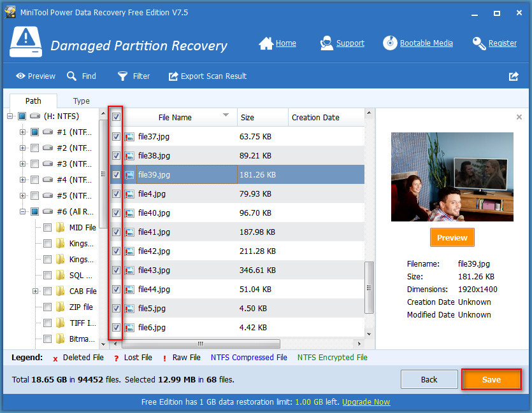Click the Filter funnel icon
Viewport: 532px width, 413px height.
tap(122, 76)
